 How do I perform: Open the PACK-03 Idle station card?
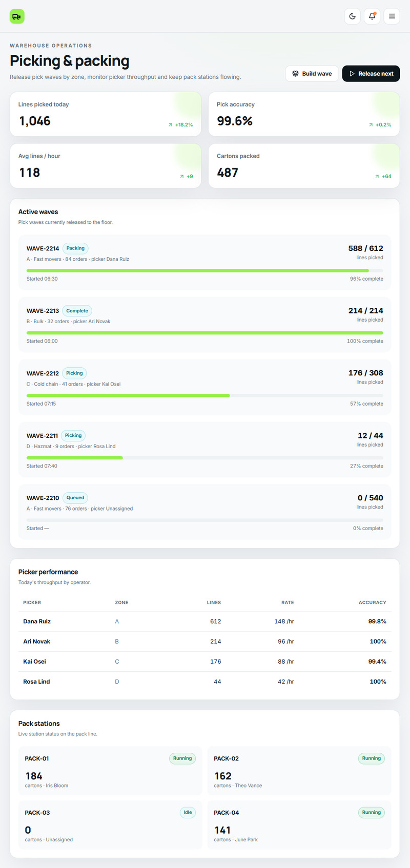(x=110, y=825)
